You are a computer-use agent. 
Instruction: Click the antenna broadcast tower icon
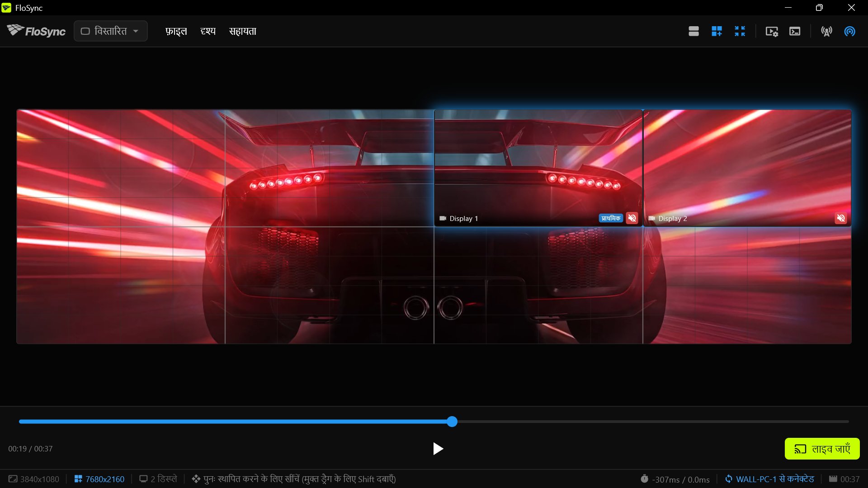click(x=826, y=31)
